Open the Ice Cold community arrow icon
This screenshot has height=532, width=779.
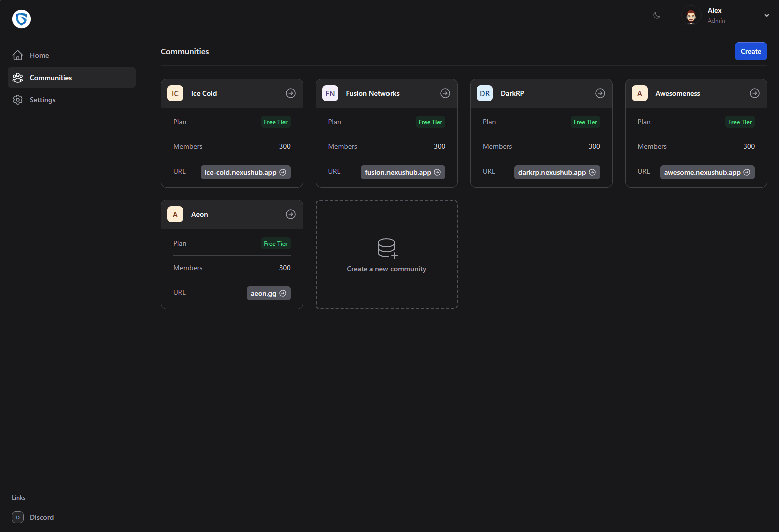tap(291, 93)
